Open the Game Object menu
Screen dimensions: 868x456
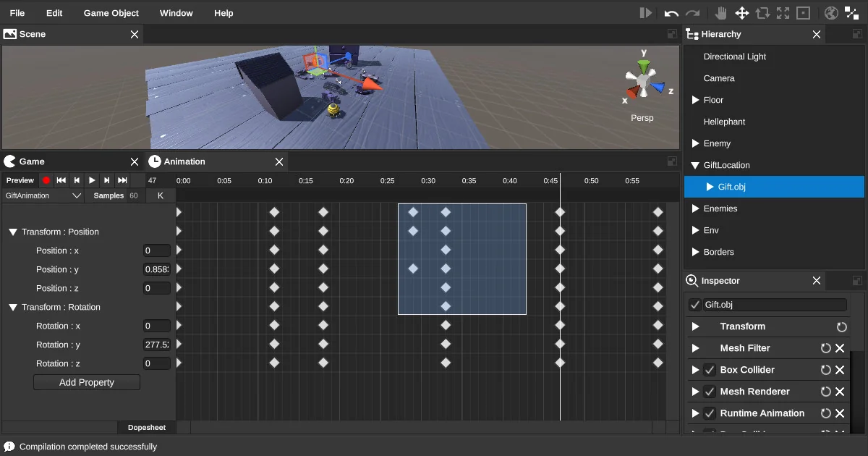click(111, 12)
